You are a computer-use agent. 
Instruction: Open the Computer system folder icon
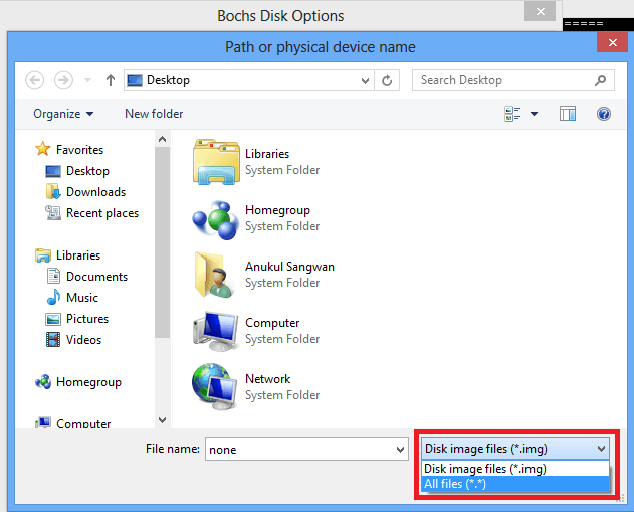(x=215, y=330)
